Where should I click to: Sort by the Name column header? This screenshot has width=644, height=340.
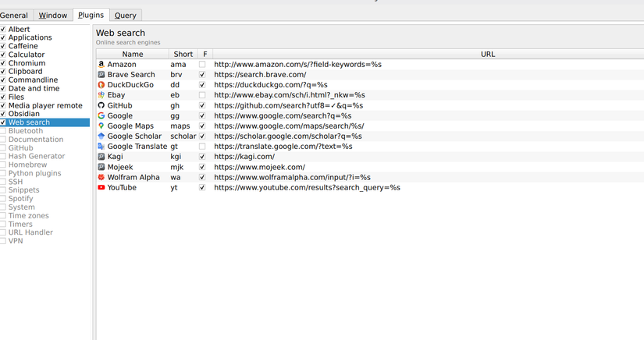133,54
